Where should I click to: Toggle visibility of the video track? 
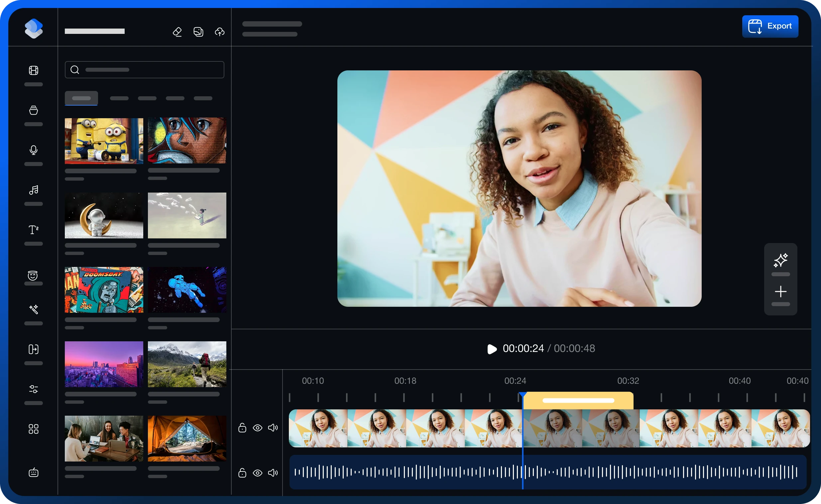tap(258, 428)
